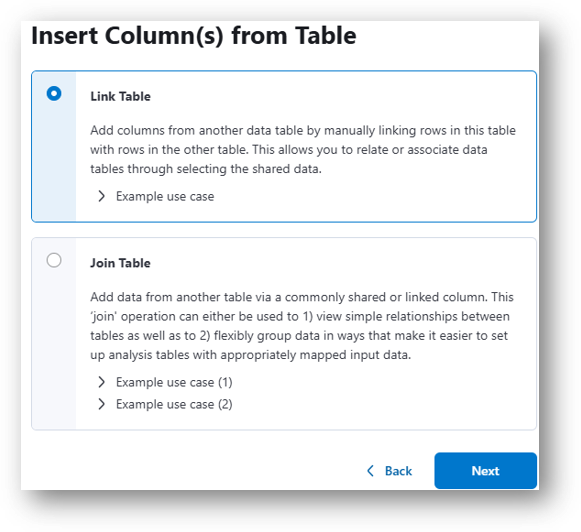Proceed with the Next button
This screenshot has height=532, width=581.
point(485,471)
